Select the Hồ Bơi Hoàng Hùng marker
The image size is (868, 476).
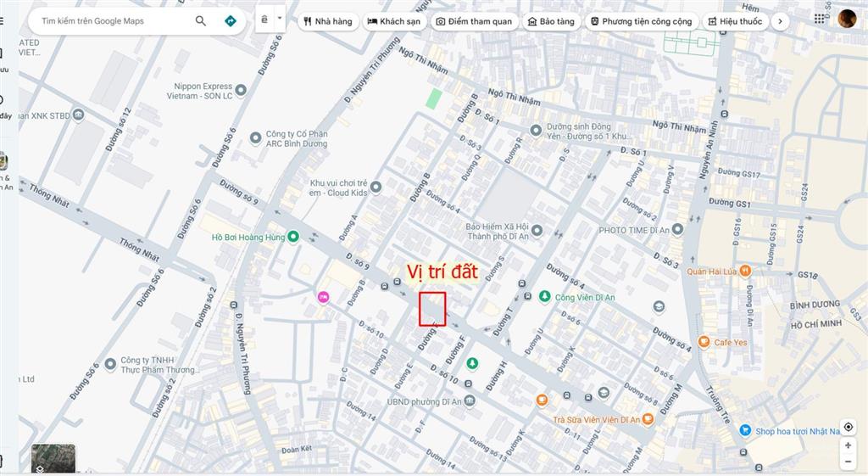coord(292,238)
